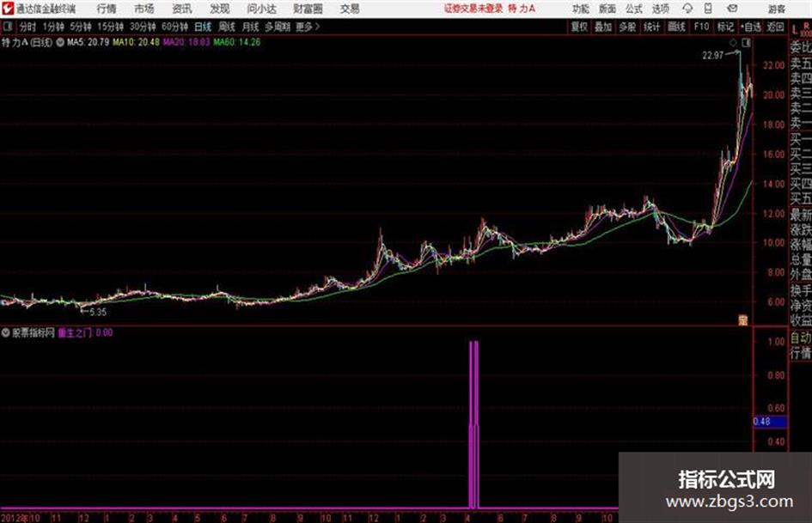Expand the MA indicator settings dropdown circle
The height and width of the screenshot is (523, 812).
click(x=60, y=42)
